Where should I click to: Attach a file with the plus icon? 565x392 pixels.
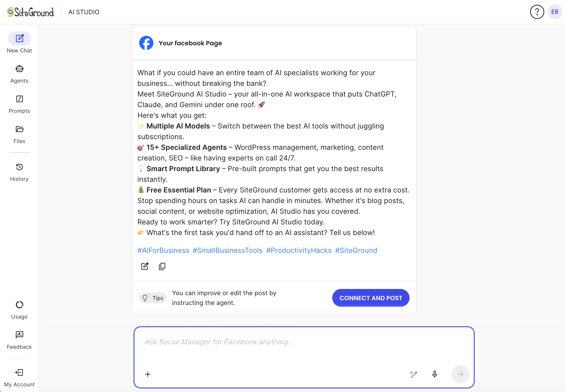[x=148, y=374]
